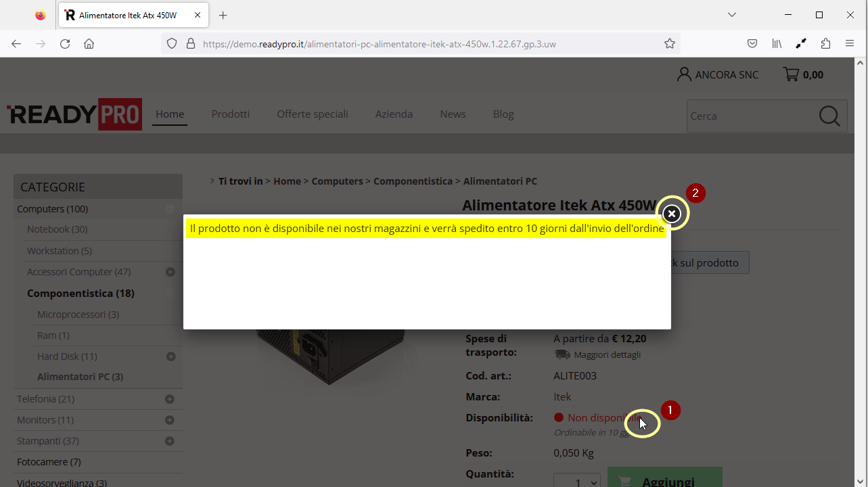Open Hard Disk (11) category
Image resolution: width=868 pixels, height=487 pixels.
pyautogui.click(x=67, y=356)
